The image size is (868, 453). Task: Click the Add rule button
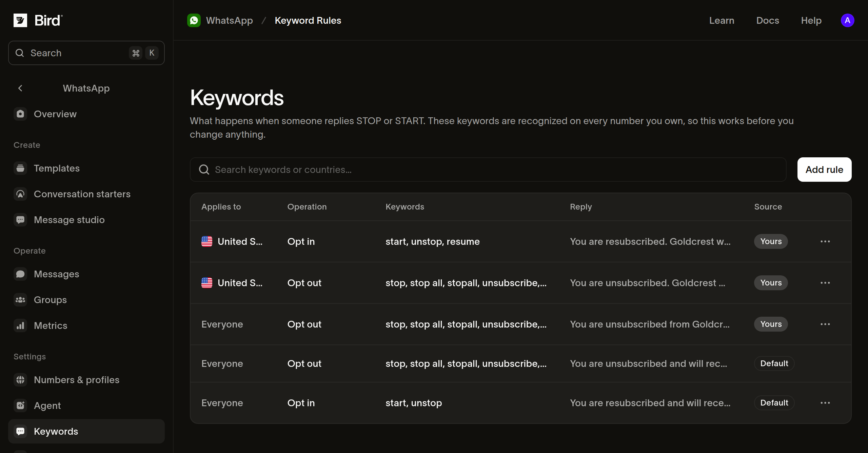click(824, 170)
